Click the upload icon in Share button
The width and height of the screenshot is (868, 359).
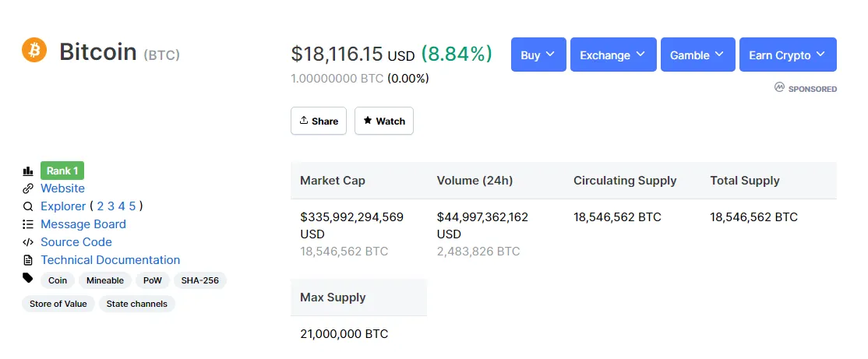(303, 120)
